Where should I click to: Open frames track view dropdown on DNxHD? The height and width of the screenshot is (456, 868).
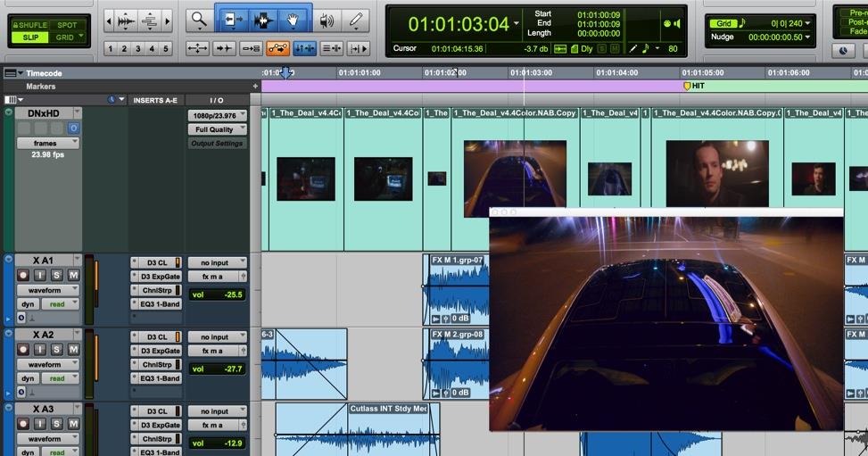[47, 143]
